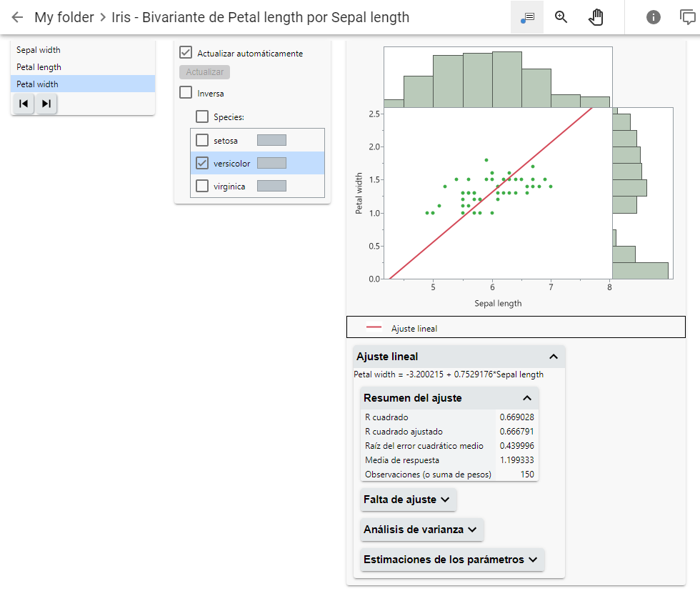Activate the magnifier zoom tool
This screenshot has height=591, width=700.
point(561,17)
